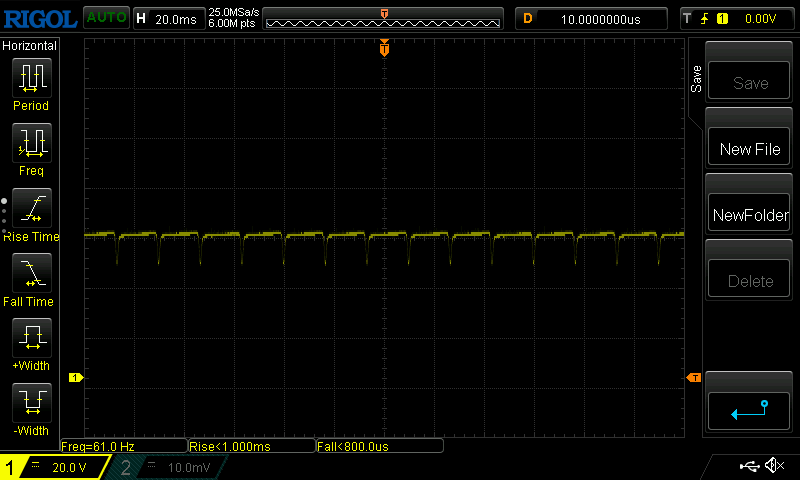Click the trigger level 0.00V readout
This screenshot has height=480, width=800.
[760, 19]
